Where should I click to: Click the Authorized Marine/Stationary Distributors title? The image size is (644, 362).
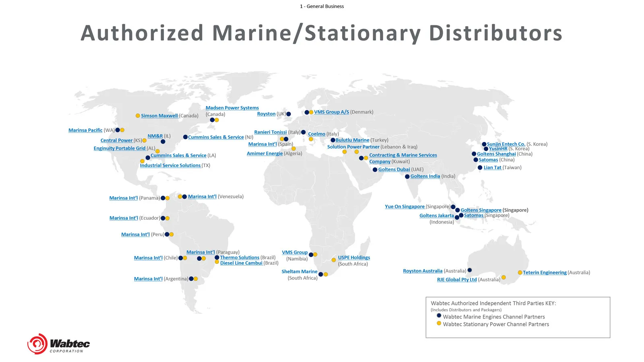coord(322,33)
